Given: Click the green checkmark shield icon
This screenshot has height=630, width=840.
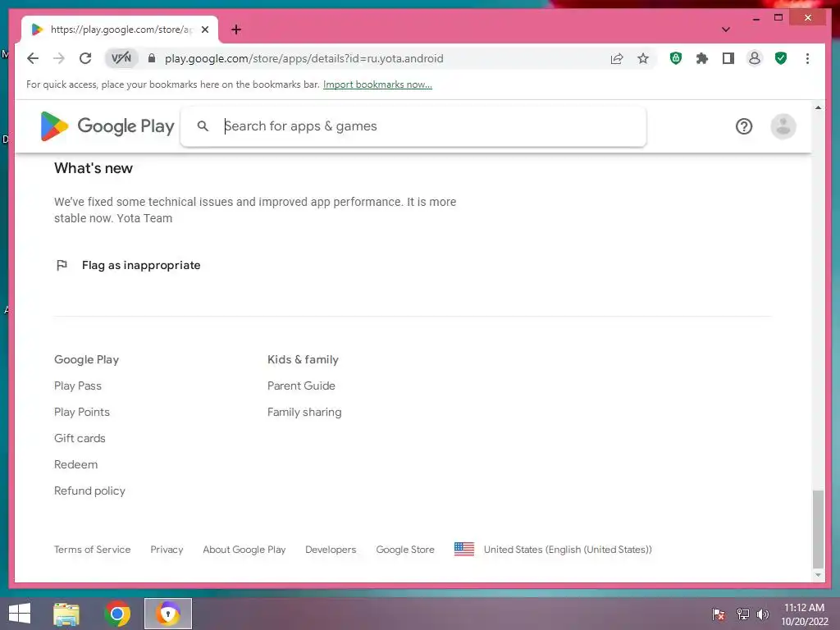Looking at the screenshot, I should (x=781, y=58).
